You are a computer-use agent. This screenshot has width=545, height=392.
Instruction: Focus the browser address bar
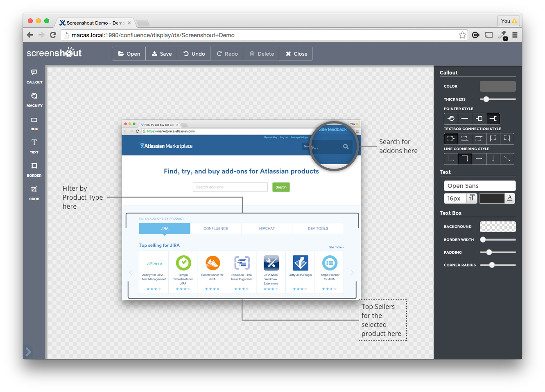coord(264,35)
